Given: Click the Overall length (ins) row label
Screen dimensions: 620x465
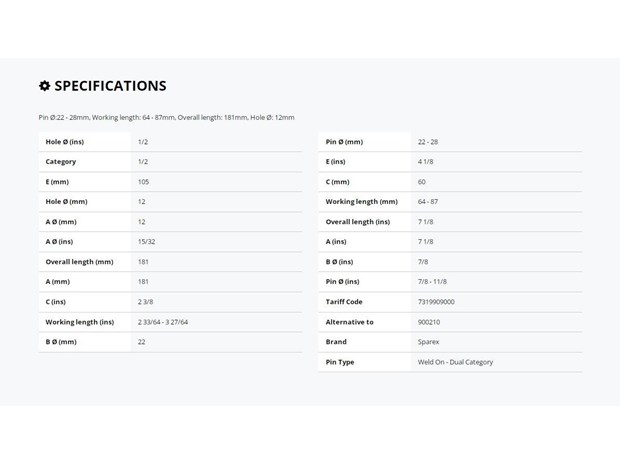Looking at the screenshot, I should tap(358, 222).
